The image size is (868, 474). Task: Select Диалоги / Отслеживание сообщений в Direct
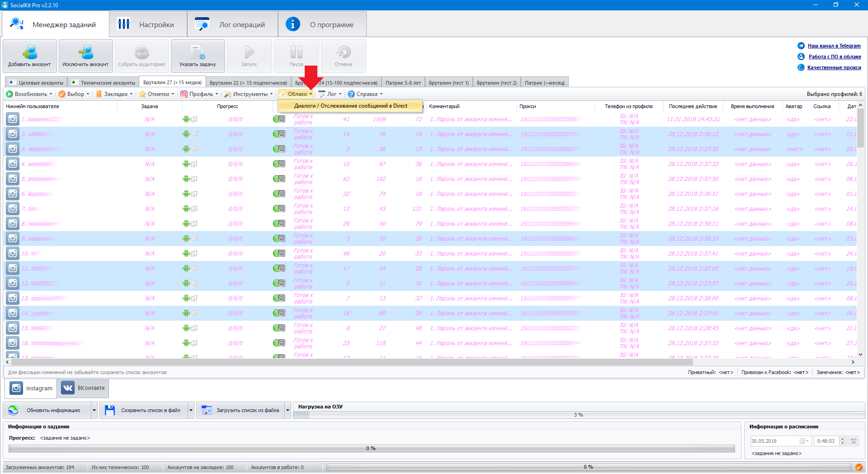[350, 106]
